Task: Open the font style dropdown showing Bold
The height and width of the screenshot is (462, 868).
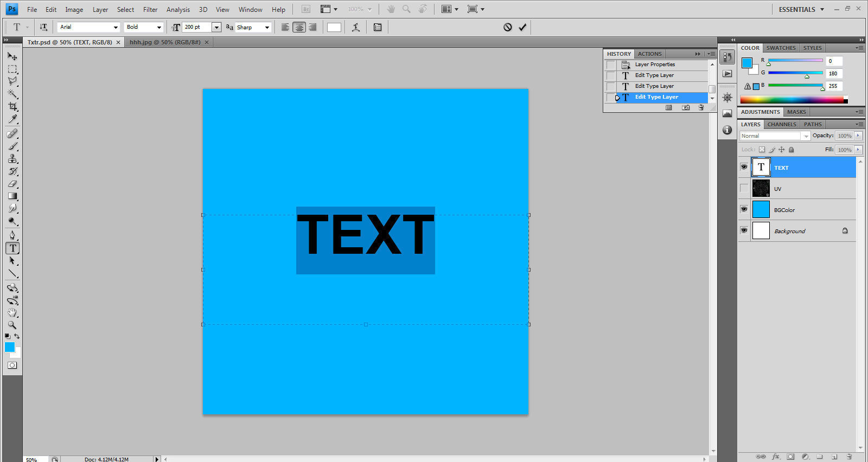Action: pos(159,27)
